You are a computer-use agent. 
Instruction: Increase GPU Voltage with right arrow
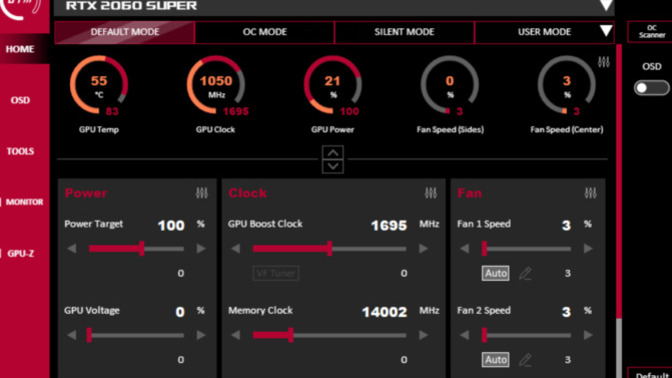(x=201, y=335)
